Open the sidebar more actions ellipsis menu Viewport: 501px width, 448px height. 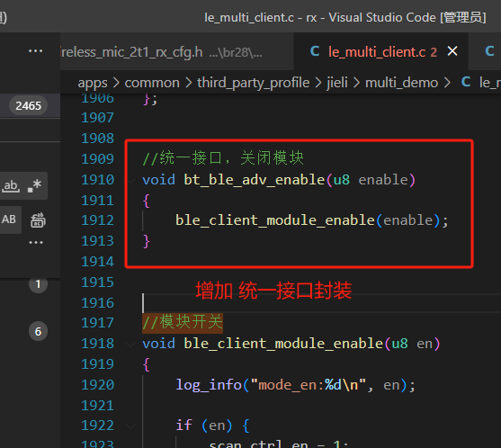35,51
